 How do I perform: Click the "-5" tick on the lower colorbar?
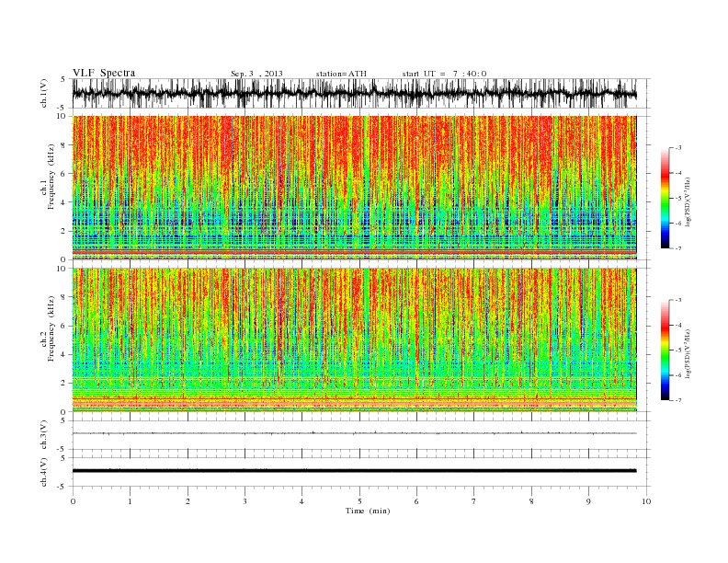[678, 350]
